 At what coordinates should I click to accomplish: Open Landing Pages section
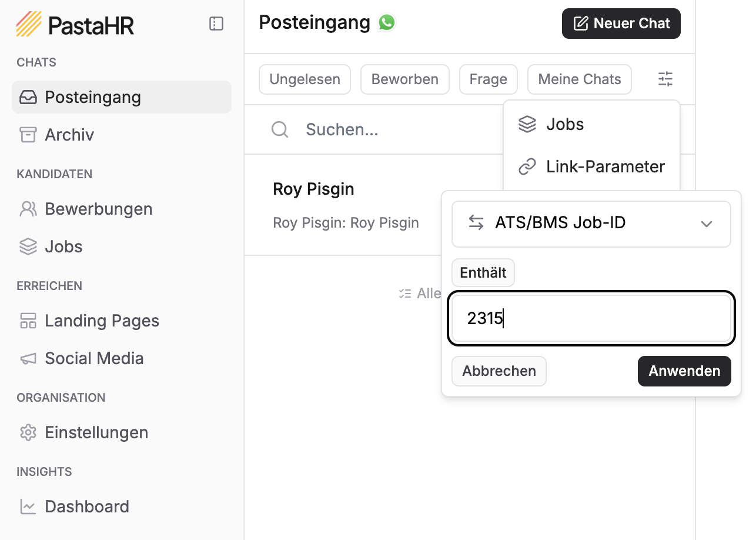click(x=102, y=321)
